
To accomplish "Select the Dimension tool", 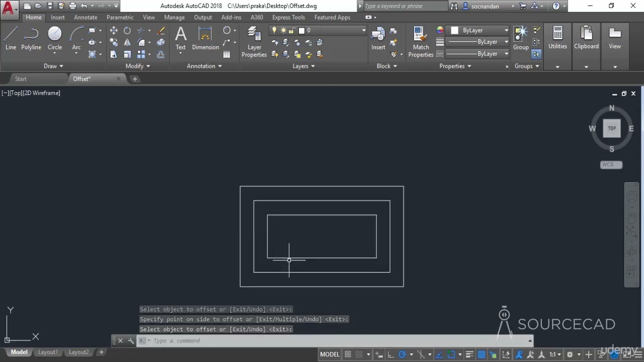I will 205,39.
